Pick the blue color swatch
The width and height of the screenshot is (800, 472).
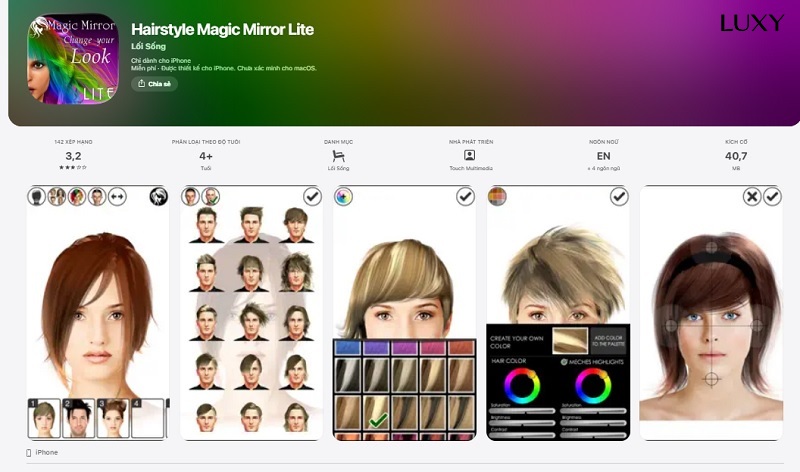coord(348,348)
